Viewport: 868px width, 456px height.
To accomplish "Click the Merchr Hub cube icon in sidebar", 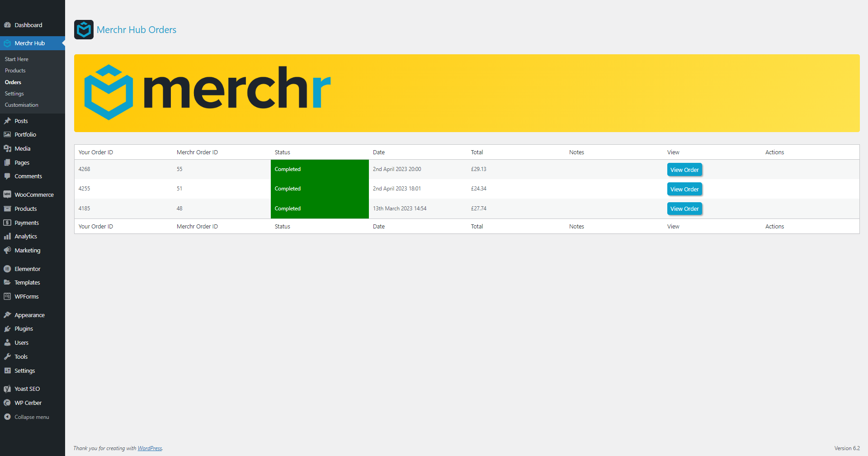I will click(7, 43).
